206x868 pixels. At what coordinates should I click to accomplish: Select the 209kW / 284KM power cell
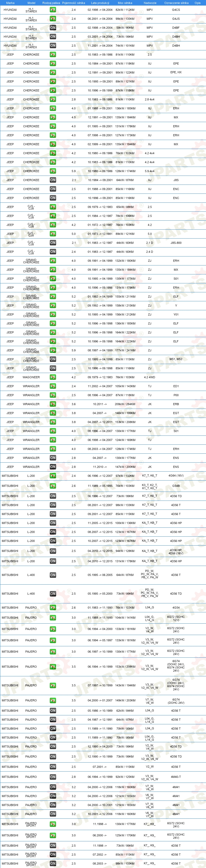click(125, 404)
